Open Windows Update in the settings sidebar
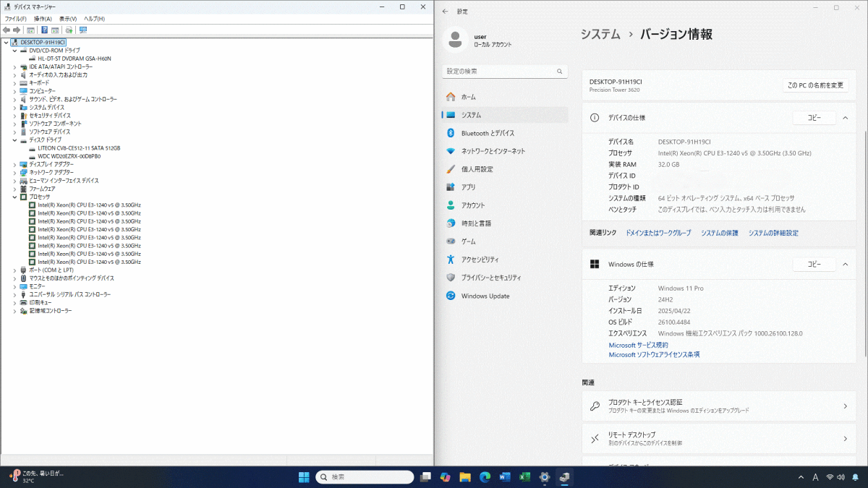The height and width of the screenshot is (488, 868). (x=485, y=296)
